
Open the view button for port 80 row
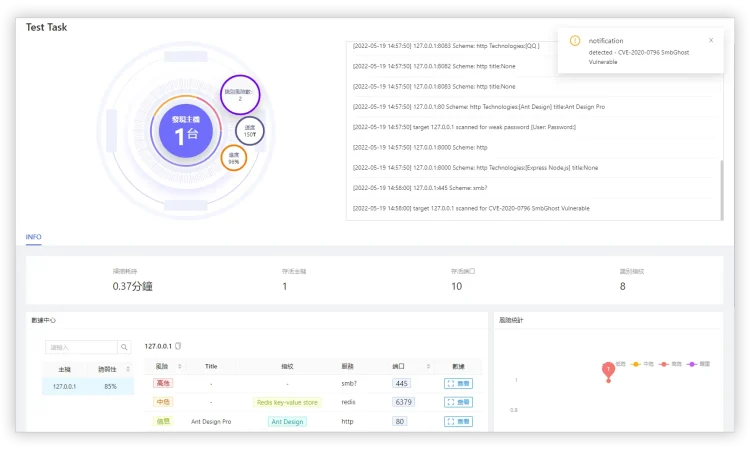click(458, 421)
